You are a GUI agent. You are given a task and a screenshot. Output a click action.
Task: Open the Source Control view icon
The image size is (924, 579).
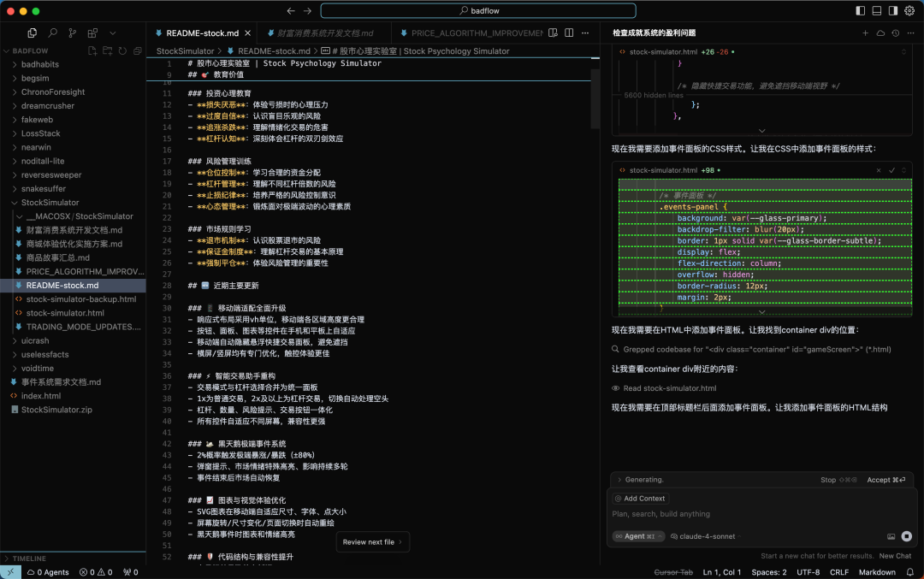73,33
